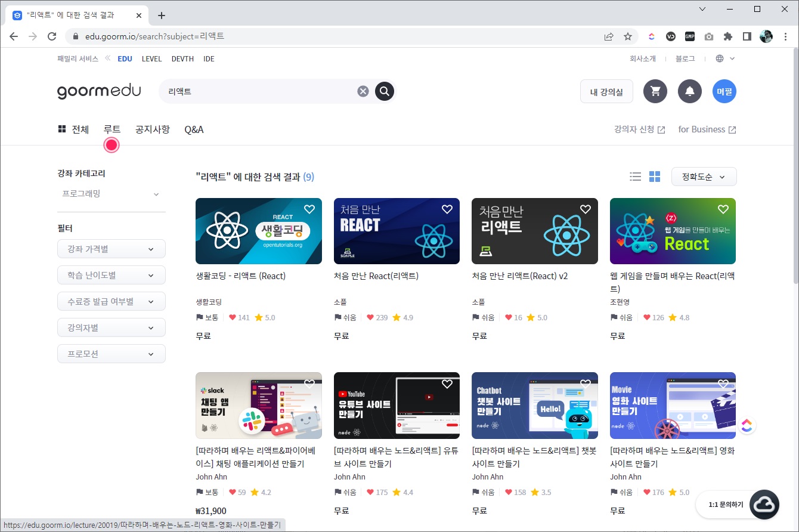Viewport: 799px width, 532px height.
Task: Switch to LEVEL service
Action: click(x=151, y=58)
